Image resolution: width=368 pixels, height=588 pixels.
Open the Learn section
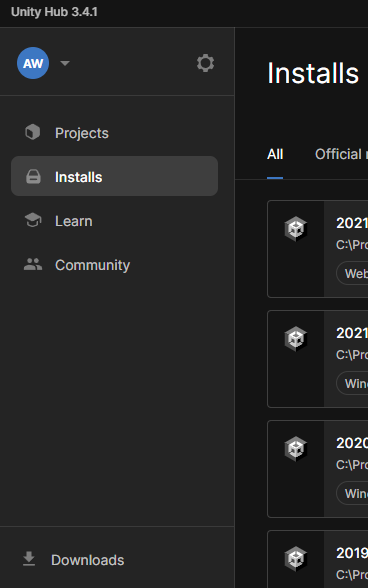tap(114, 221)
